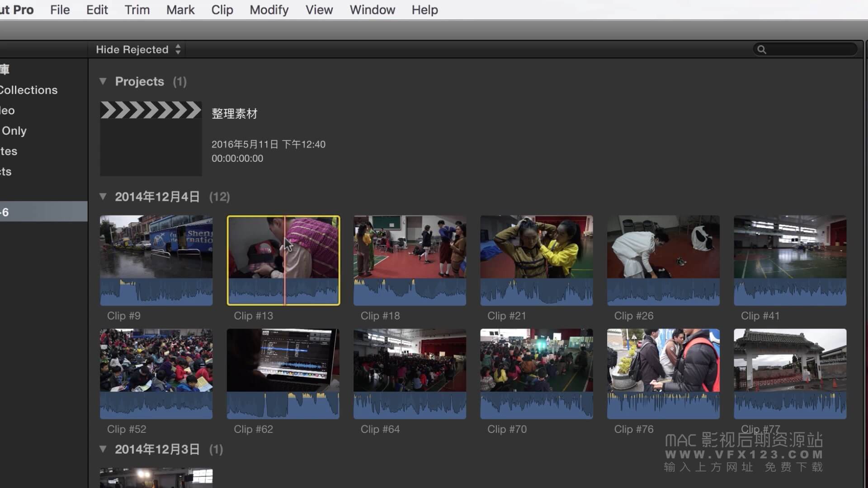Click the Clip #26 name label
Viewport: 868px width, 488px height.
[x=634, y=316]
